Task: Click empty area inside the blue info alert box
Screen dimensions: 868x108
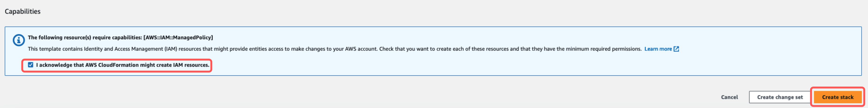Action: 506,66
